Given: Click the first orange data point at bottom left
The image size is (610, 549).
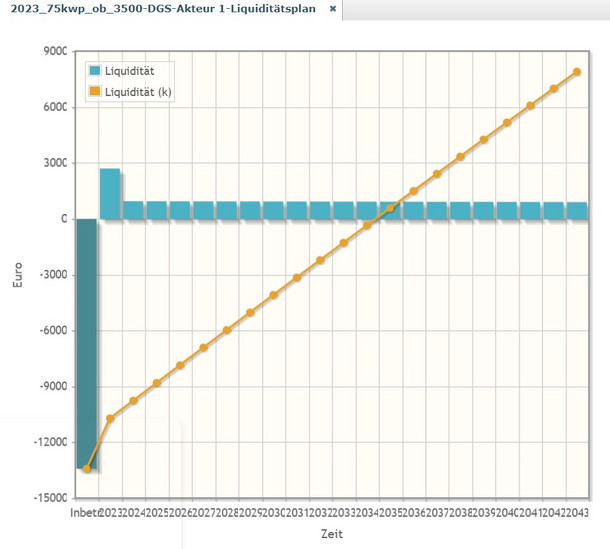Looking at the screenshot, I should [87, 468].
